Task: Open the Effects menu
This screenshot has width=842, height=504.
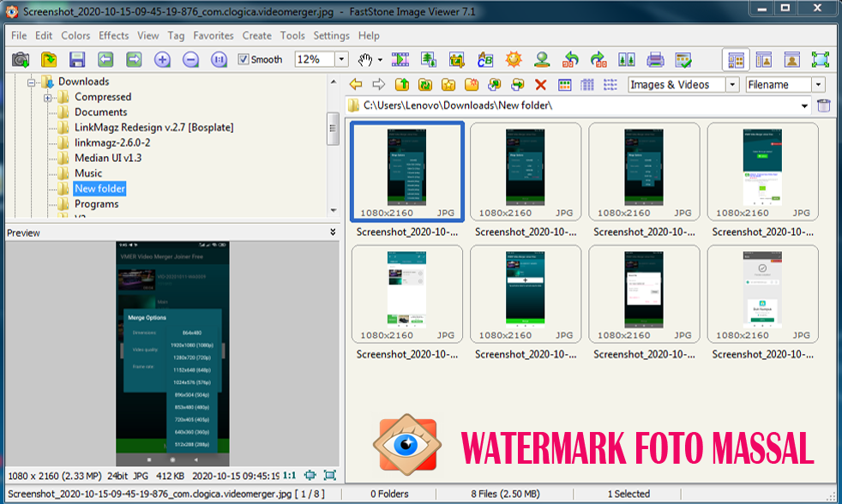Action: click(x=114, y=35)
